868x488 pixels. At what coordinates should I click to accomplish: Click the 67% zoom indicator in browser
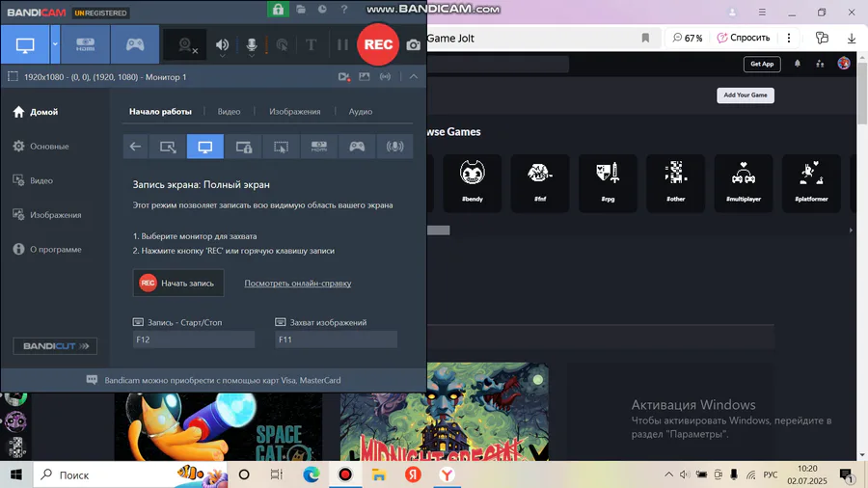coord(687,38)
